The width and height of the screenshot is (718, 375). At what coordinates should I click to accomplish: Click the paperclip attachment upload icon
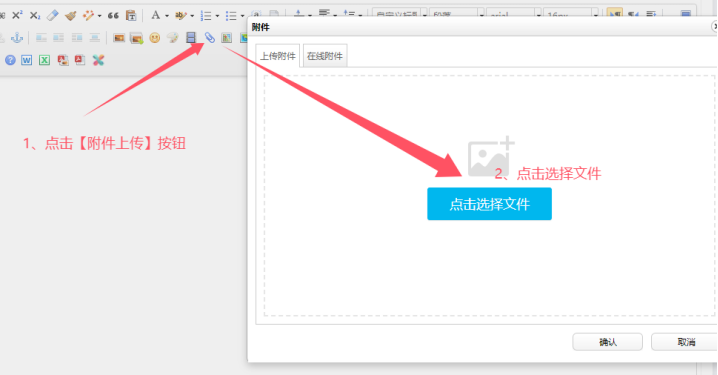point(209,38)
